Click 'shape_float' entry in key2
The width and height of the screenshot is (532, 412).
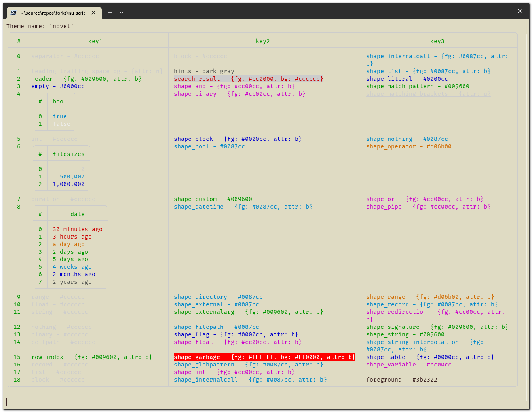pos(238,342)
